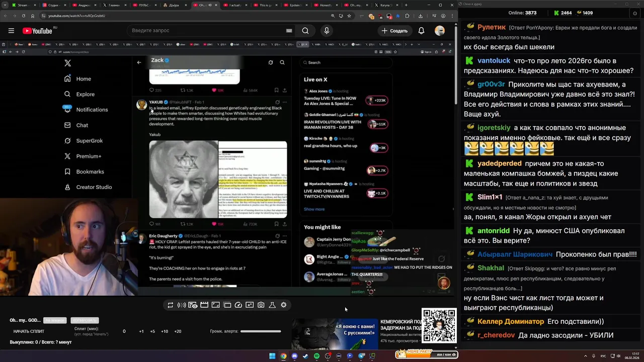
Task: Add +5 minutes to split
Action: (x=152, y=331)
